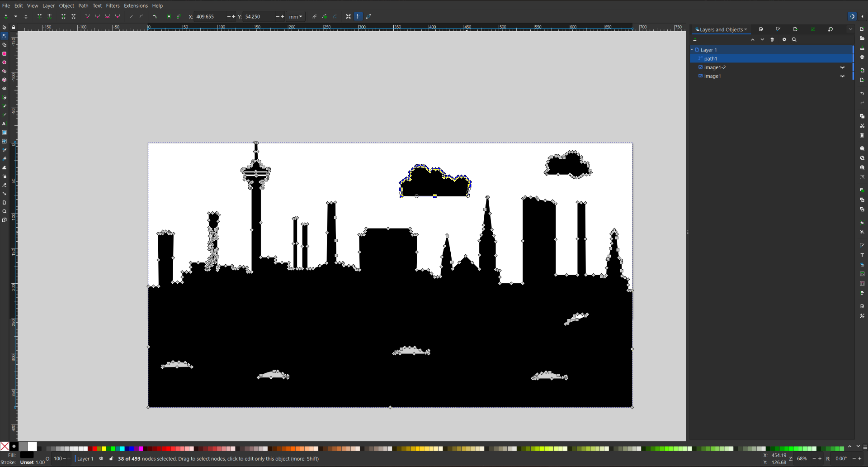Open Layers panel settings gear
The width and height of the screenshot is (868, 467).
(784, 40)
